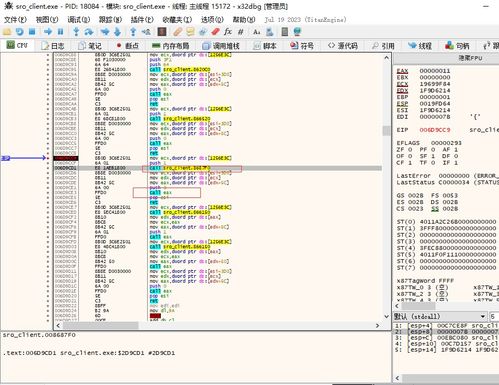Switch to the 内存布局 tab
This screenshot has width=499, height=385.
coord(171,46)
